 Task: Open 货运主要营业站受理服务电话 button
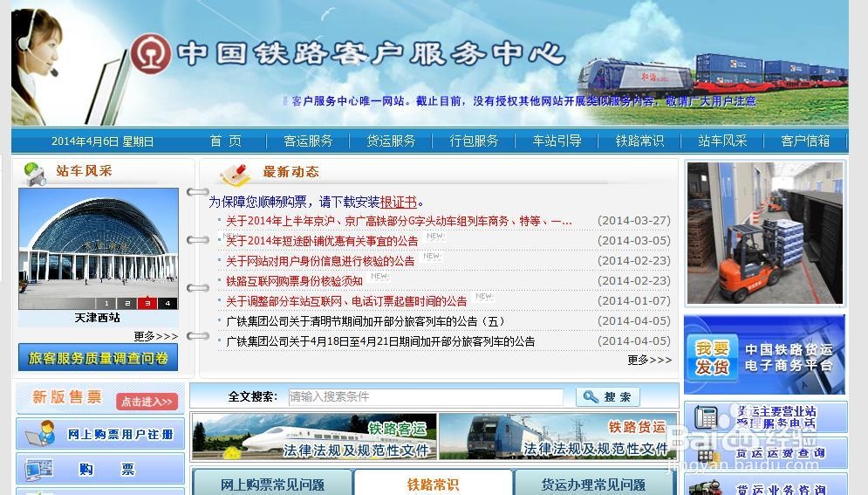click(x=766, y=417)
